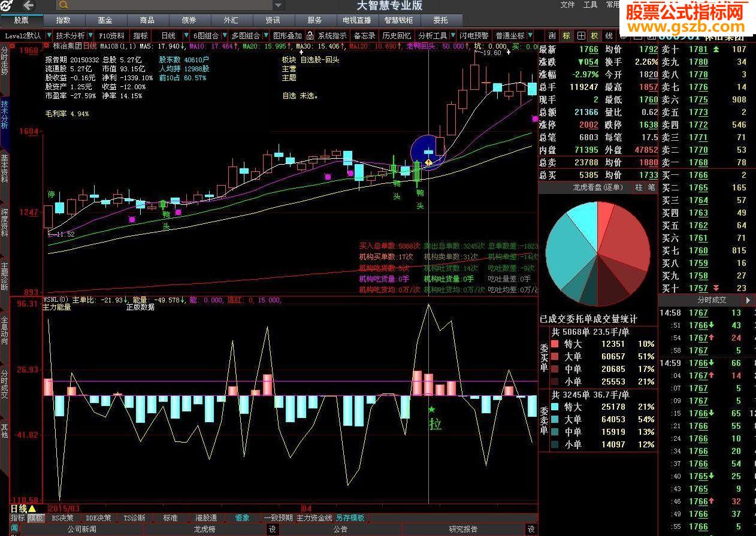
Task: Click the 图形叠加 toolbar button
Action: [287, 35]
